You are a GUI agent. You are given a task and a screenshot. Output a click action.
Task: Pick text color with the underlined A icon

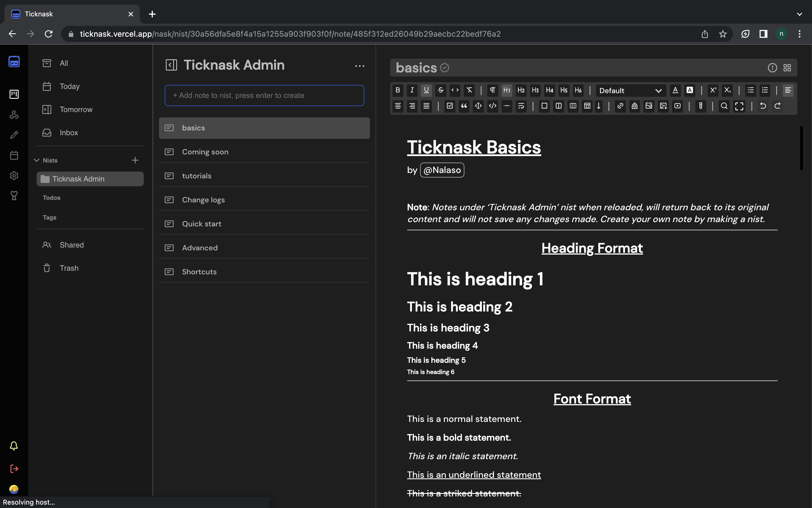click(676, 90)
